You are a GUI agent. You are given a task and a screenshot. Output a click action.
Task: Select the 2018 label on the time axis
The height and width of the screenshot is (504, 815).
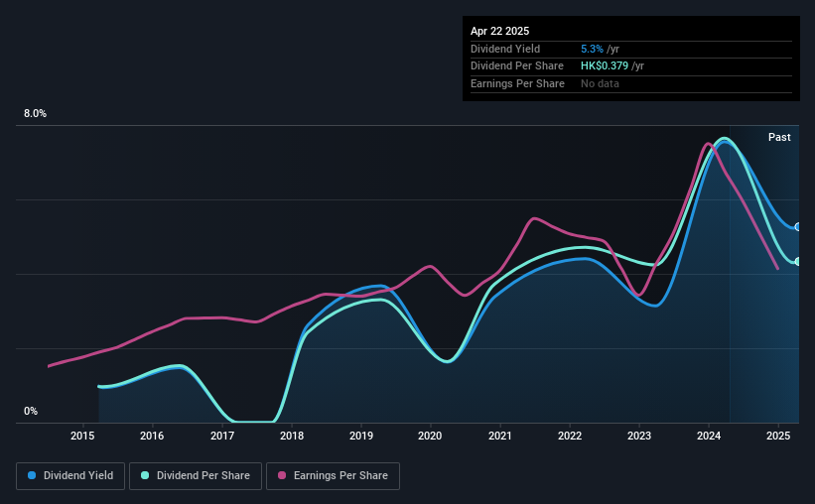(x=292, y=436)
